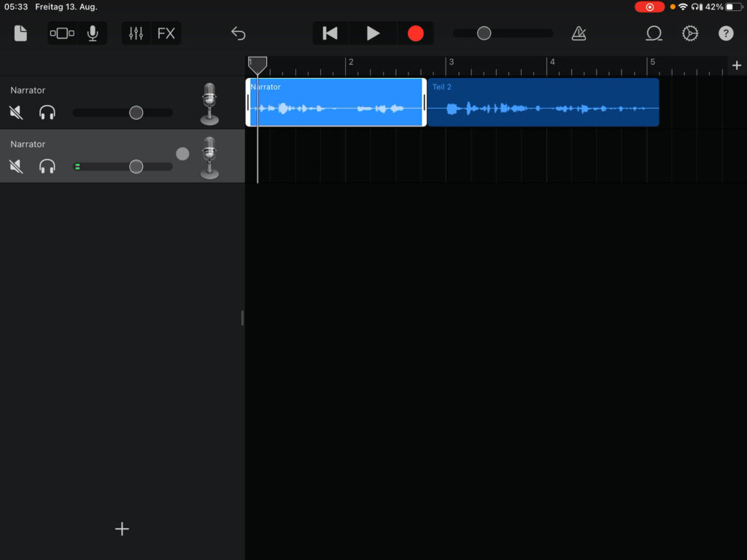This screenshot has width=747, height=560.
Task: Adjust the master volume slider
Action: point(484,34)
